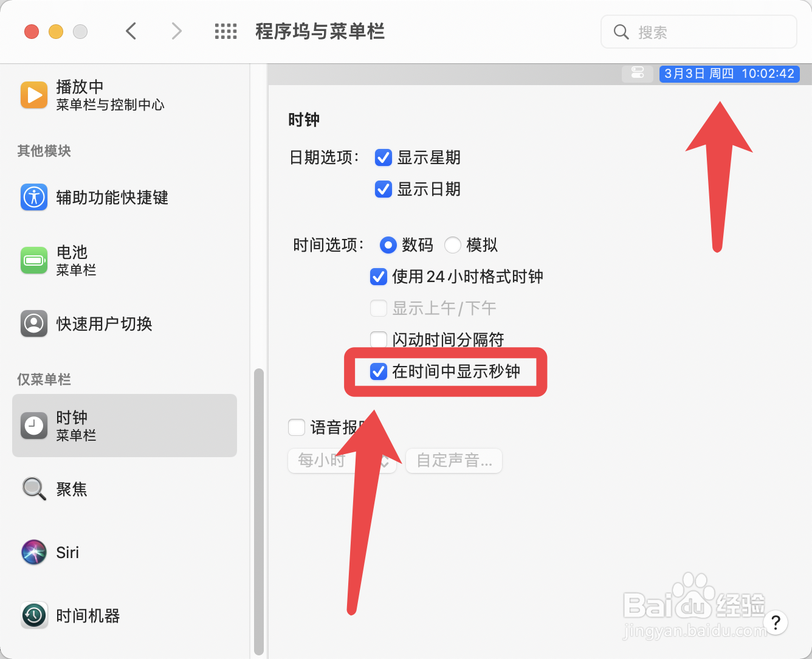812x659 pixels.
Task: Open the Spotlight (聚焦) magnifier icon
Action: pos(34,489)
